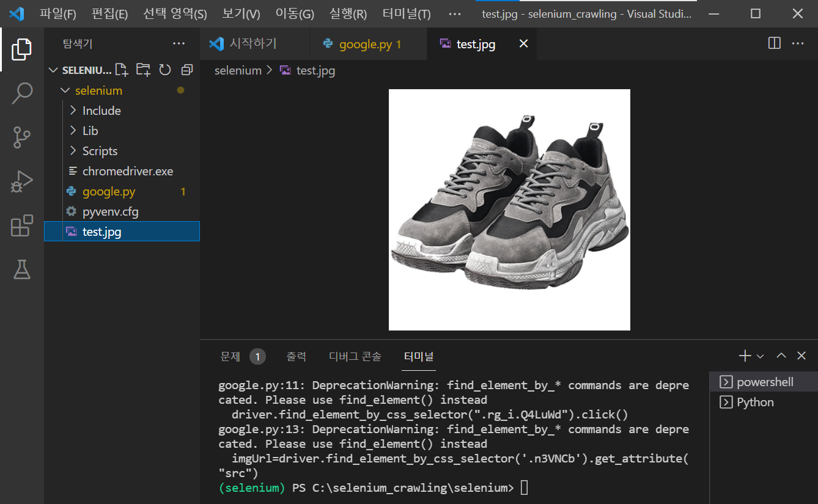Open editor more actions menu

[798, 43]
